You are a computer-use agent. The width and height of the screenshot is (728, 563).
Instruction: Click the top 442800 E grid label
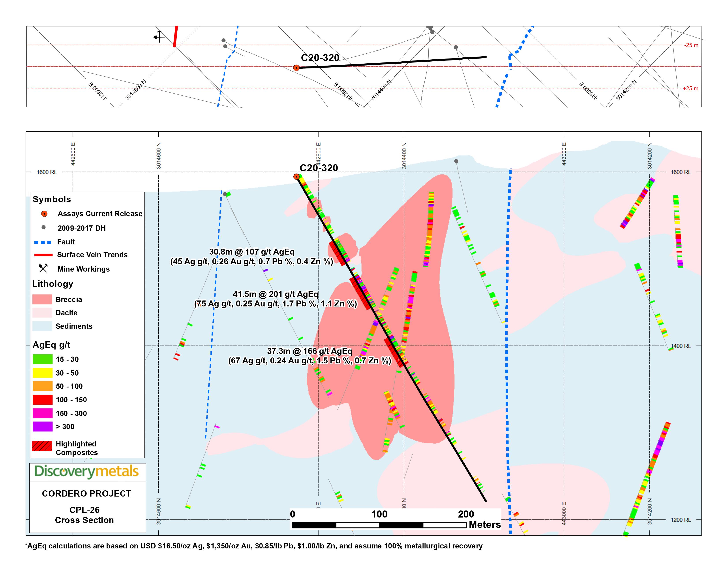point(318,154)
